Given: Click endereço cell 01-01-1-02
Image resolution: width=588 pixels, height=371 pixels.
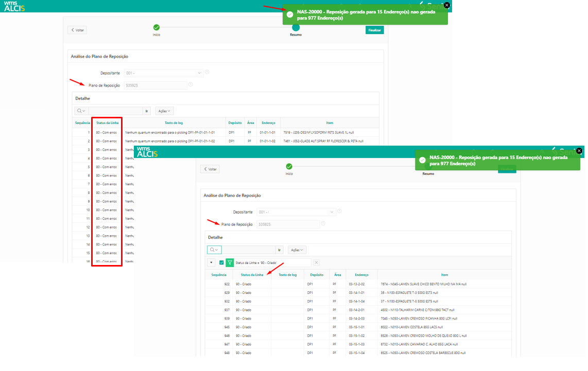Looking at the screenshot, I should coord(267,142).
